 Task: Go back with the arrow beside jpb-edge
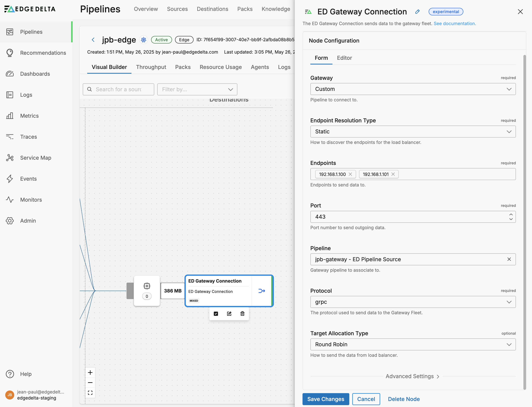click(93, 40)
